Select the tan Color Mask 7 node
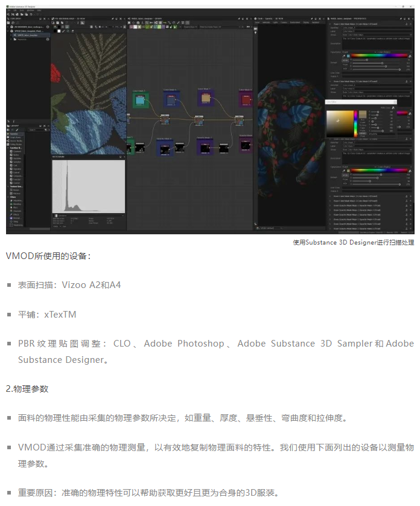The width and height of the screenshot is (420, 506). pos(206,98)
